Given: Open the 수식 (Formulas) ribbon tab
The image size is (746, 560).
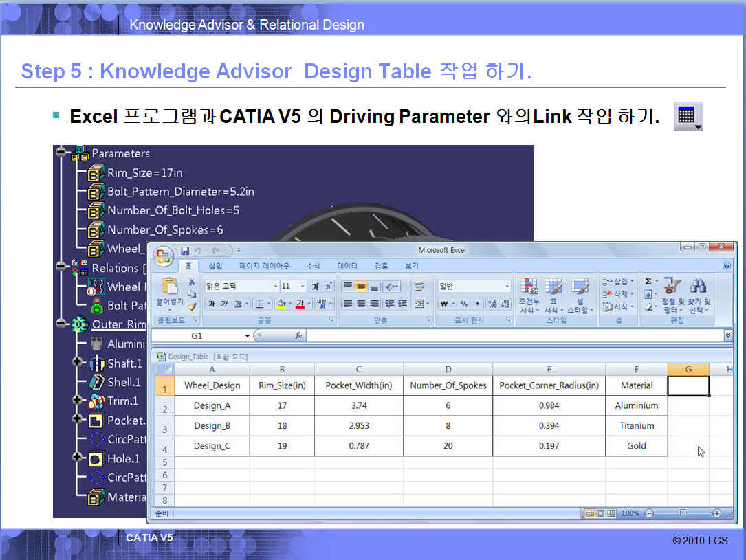Looking at the screenshot, I should click(313, 266).
